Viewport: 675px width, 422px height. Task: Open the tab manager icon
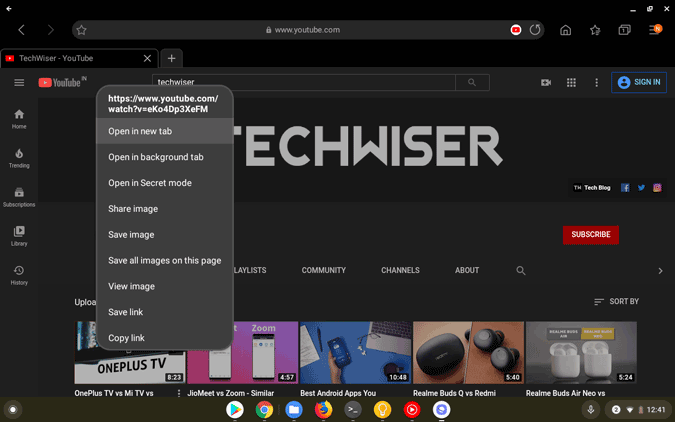click(624, 30)
